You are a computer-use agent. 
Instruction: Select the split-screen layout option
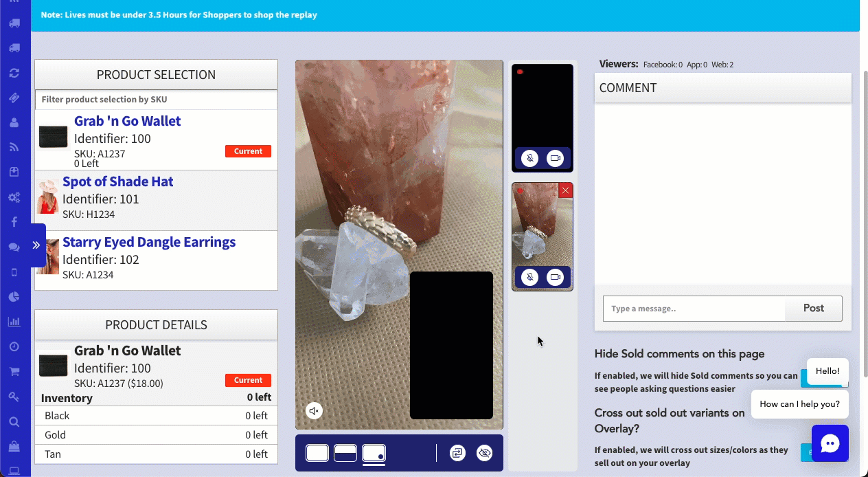coord(345,453)
